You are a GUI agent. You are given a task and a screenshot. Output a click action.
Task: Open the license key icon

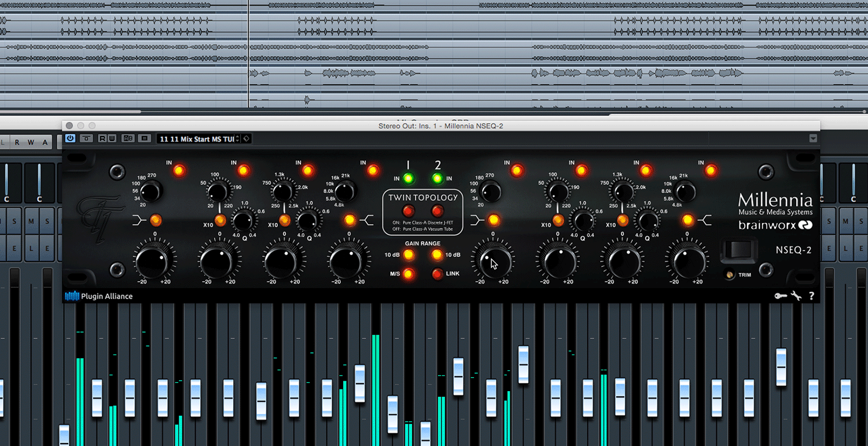click(781, 296)
